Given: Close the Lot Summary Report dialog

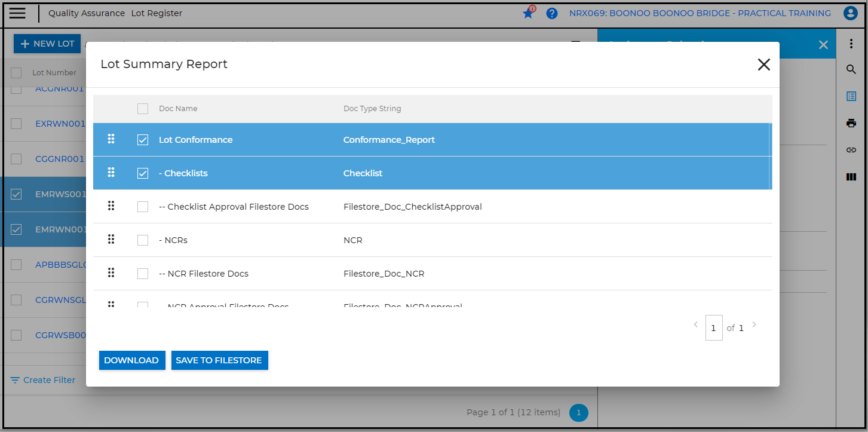Looking at the screenshot, I should [763, 65].
